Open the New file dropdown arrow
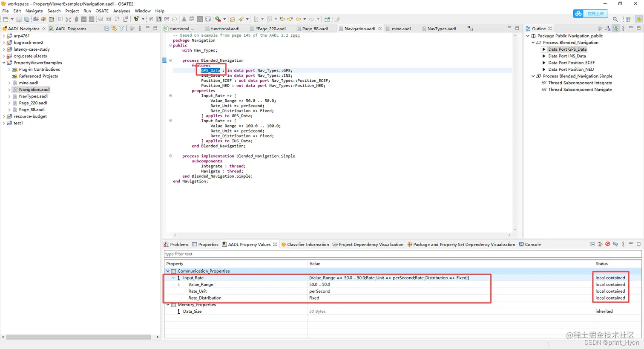Screen dimensions: 644x349 (12, 19)
